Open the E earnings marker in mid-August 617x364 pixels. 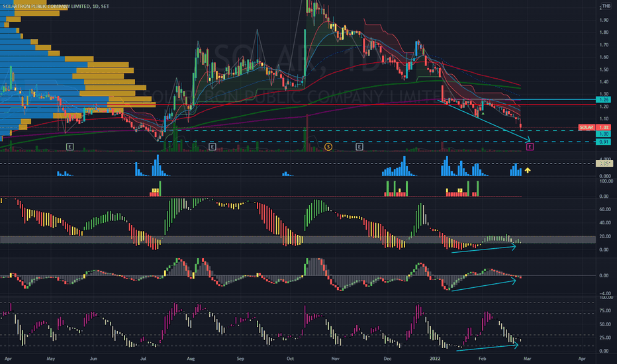(212, 147)
